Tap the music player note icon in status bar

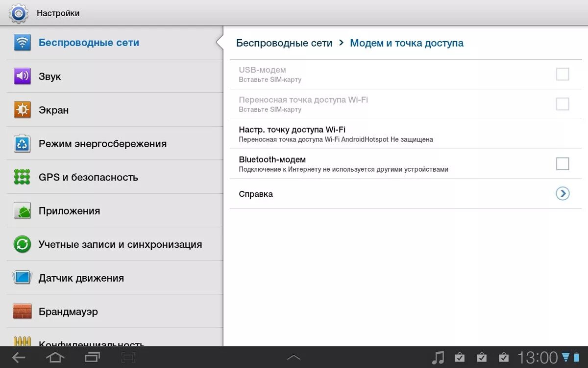click(x=439, y=357)
